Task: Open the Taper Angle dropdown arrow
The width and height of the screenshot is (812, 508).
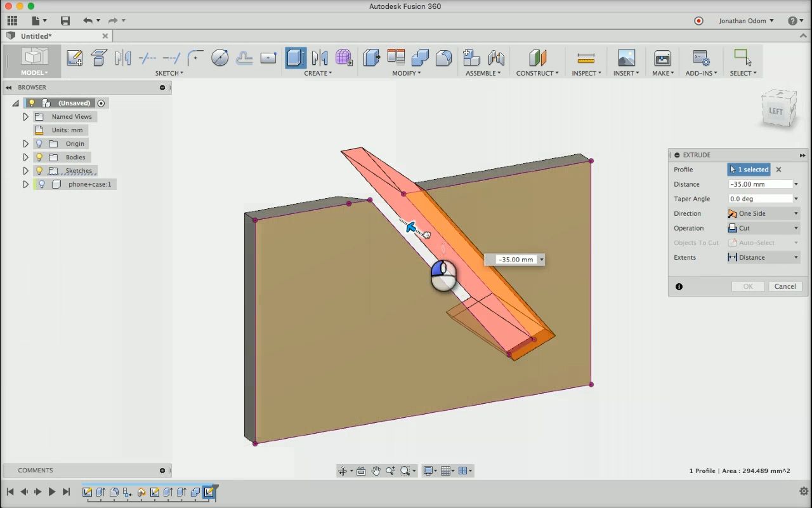Action: pos(796,199)
